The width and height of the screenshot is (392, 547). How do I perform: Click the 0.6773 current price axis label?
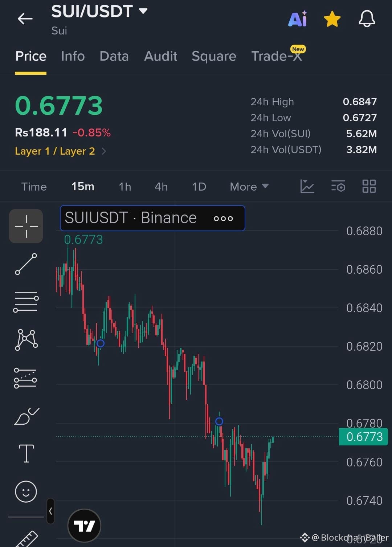(363, 437)
